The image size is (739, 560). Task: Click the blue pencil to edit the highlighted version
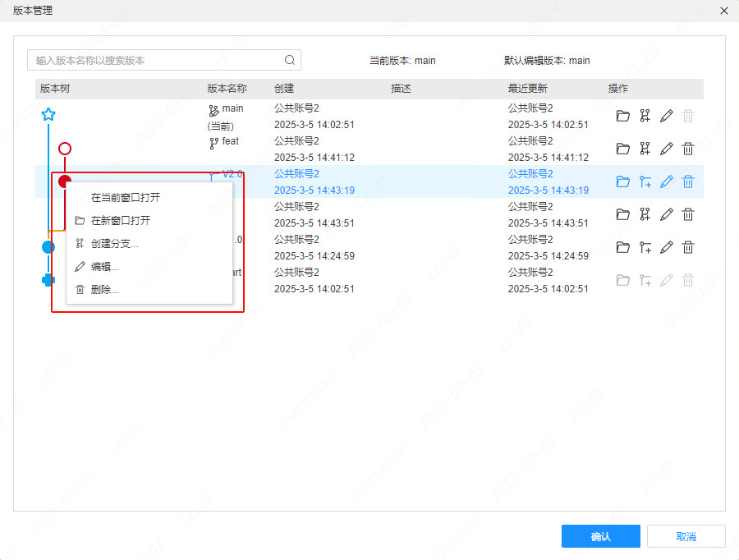667,181
